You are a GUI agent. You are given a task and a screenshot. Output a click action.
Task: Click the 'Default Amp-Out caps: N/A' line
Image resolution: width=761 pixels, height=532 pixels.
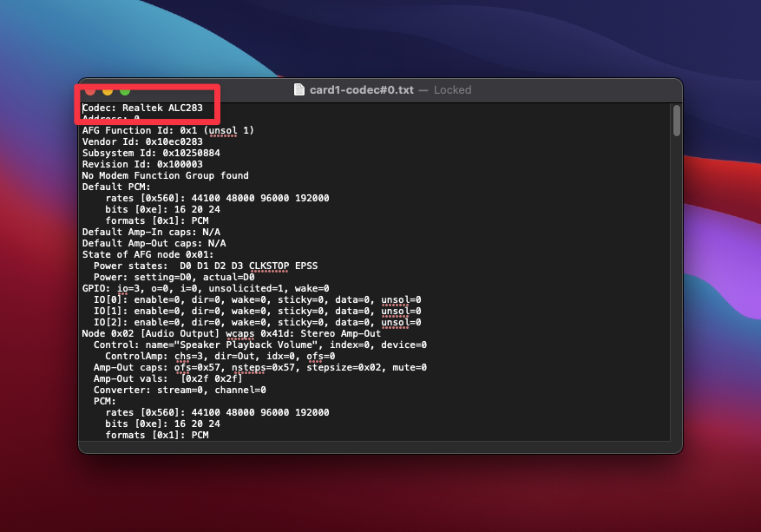154,243
